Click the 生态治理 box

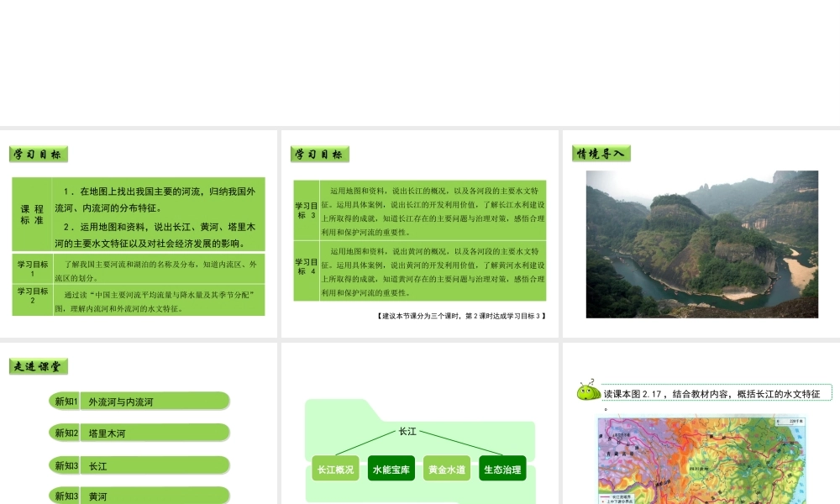click(x=502, y=470)
